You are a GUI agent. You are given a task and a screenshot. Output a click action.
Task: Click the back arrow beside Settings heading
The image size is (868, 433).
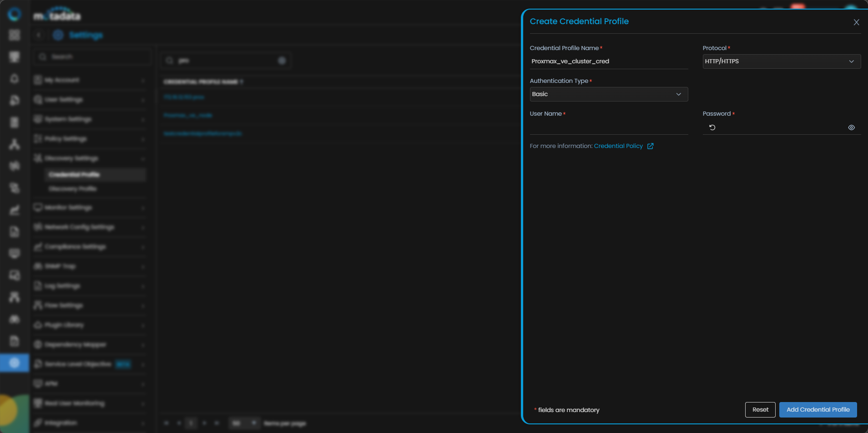[39, 35]
